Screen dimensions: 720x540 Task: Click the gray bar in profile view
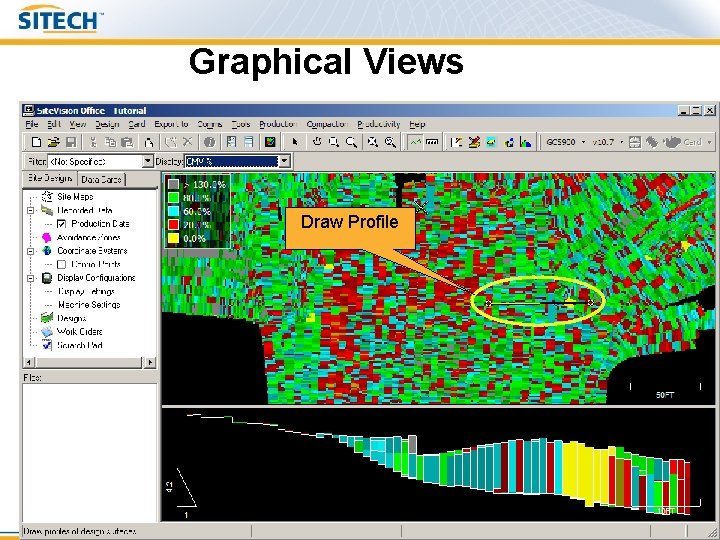(x=412, y=444)
